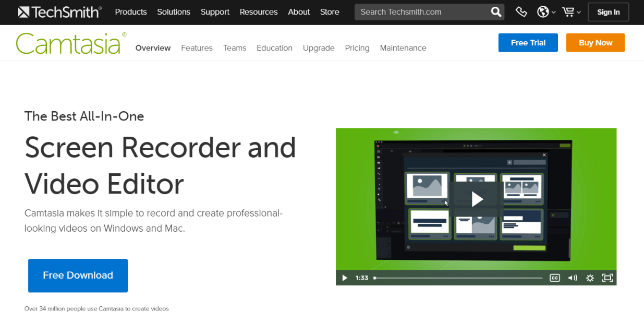This screenshot has height=324, width=644.
Task: Mute the video volume
Action: pos(573,278)
